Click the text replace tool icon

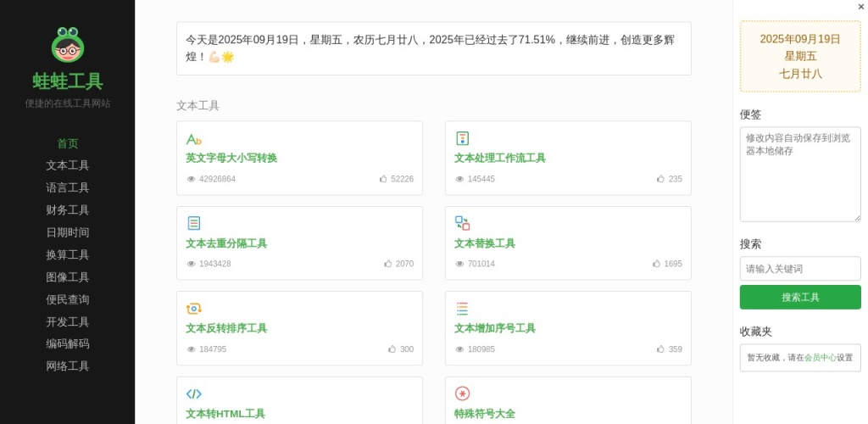click(x=462, y=223)
